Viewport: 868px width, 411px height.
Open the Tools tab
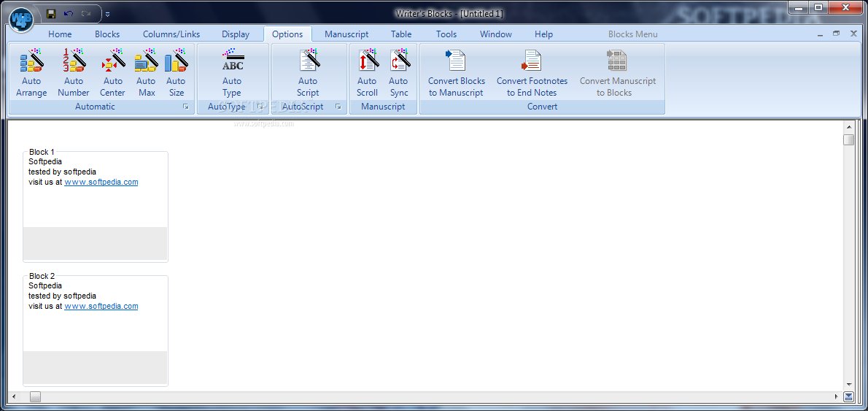[x=446, y=34]
